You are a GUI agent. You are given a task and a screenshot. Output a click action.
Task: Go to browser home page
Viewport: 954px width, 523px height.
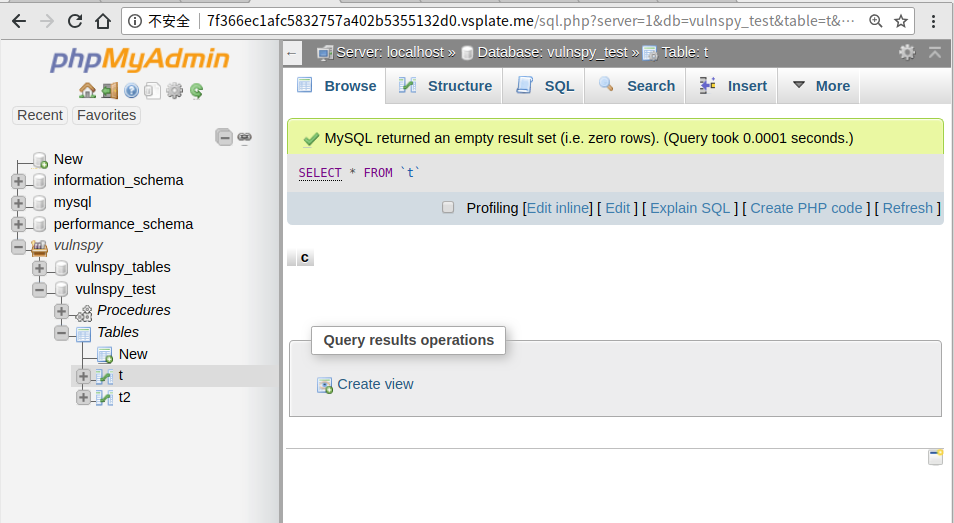tap(103, 21)
